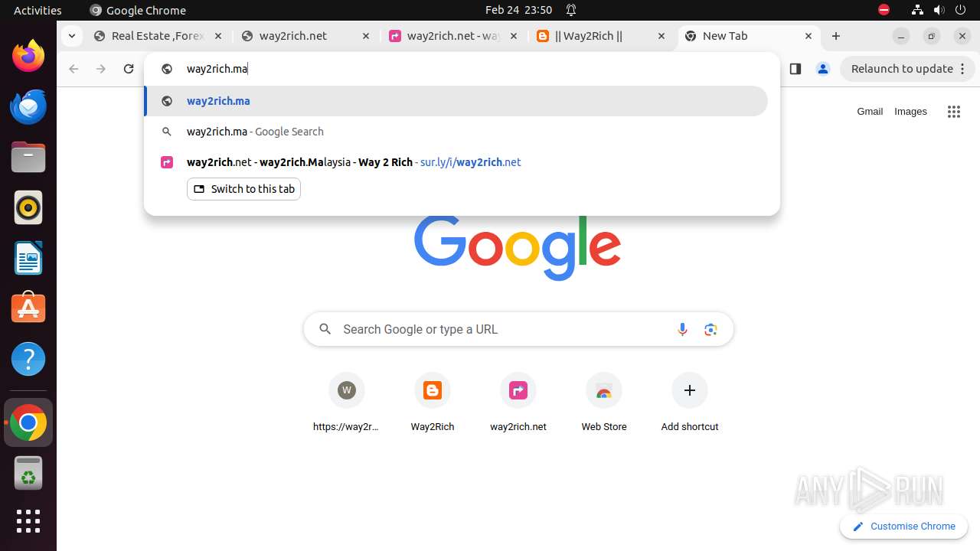Open Google apps grid
Screen dimensions: 980x551
tap(953, 112)
